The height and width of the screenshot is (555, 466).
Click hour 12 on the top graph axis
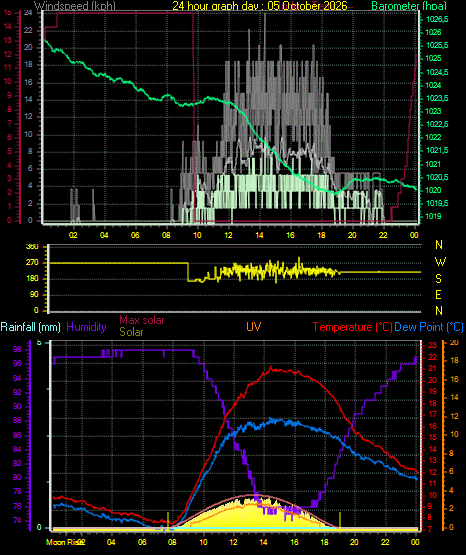228,235
